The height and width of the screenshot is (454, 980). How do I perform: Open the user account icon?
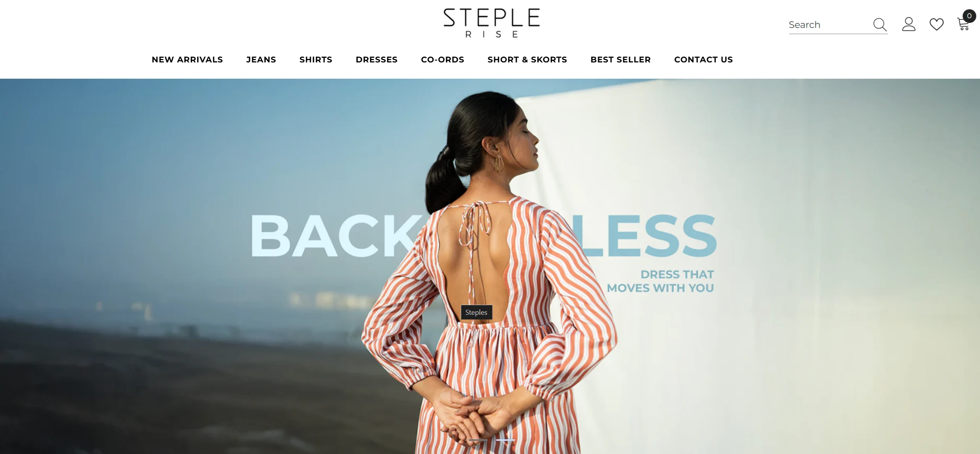pyautogui.click(x=908, y=24)
